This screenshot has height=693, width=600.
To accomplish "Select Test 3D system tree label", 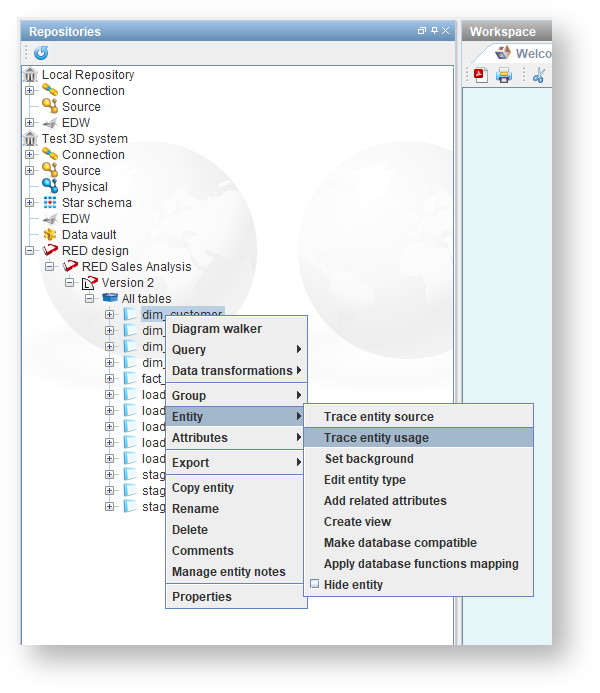I will click(x=85, y=139).
